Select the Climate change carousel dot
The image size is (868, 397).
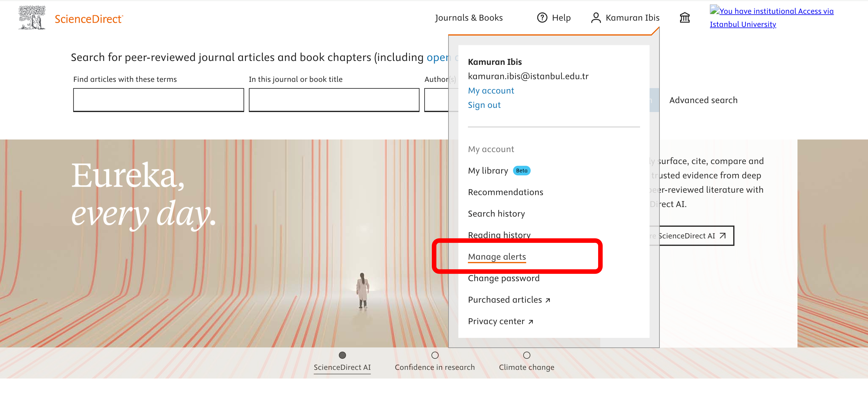tap(526, 355)
